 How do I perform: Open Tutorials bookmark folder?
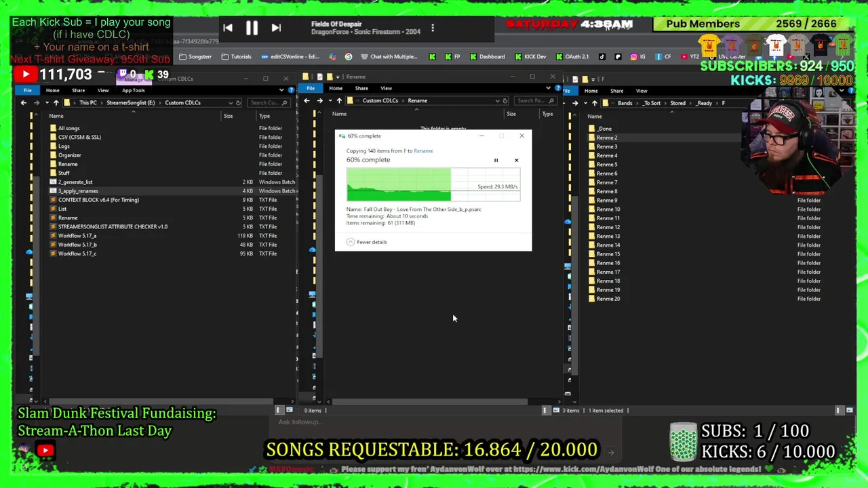(x=236, y=57)
